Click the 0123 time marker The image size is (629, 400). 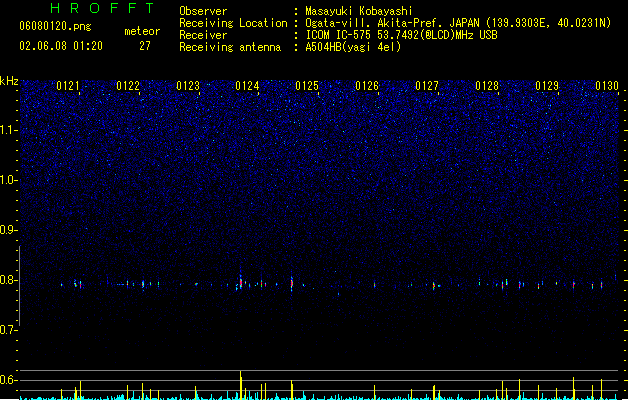(188, 86)
